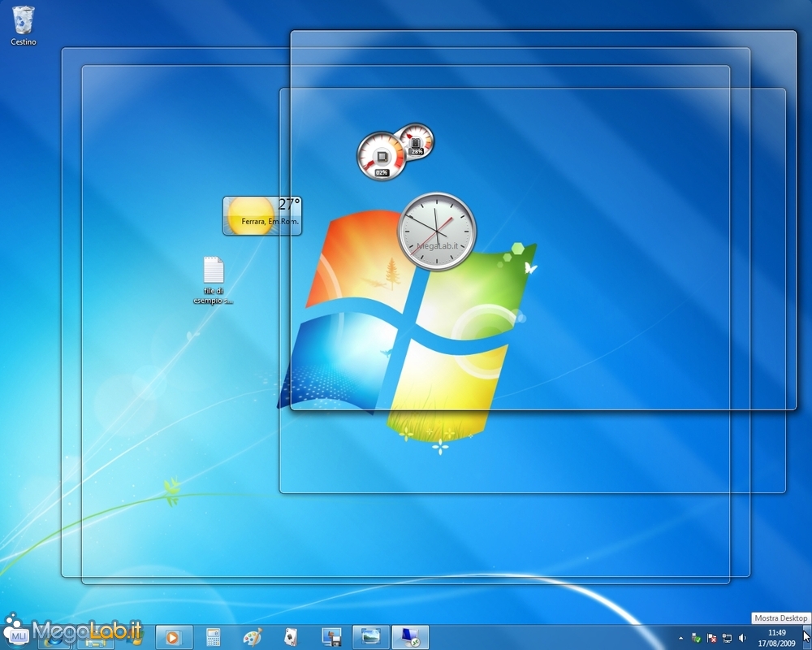The image size is (812, 650).
Task: Open the Paint palette taskbar icon
Action: (x=253, y=637)
